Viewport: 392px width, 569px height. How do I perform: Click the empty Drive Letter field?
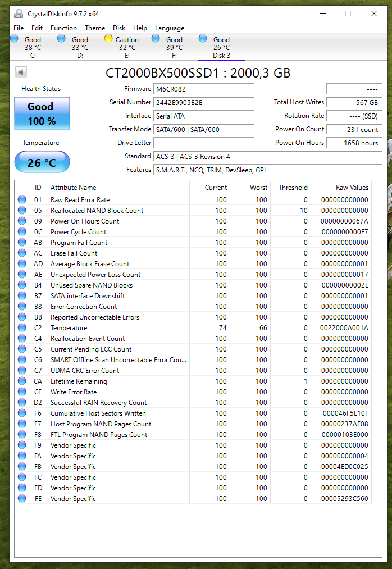204,143
